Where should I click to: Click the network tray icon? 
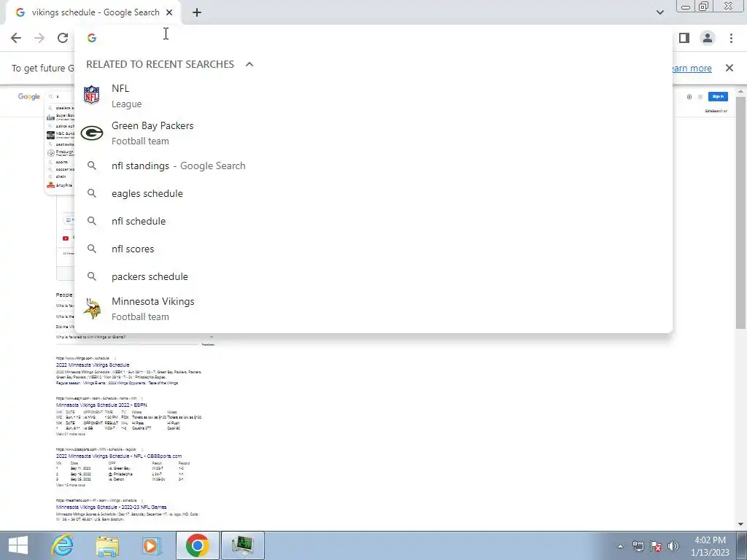tap(638, 546)
